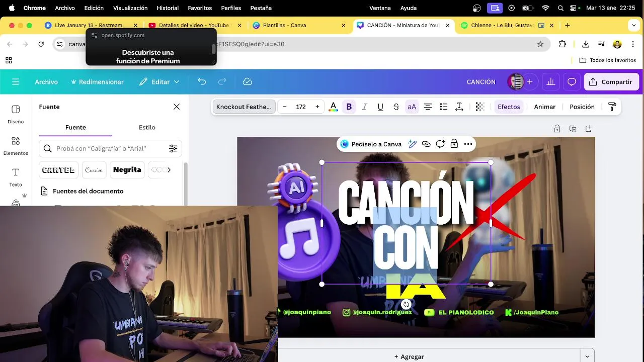Switch to Detalles del video YouTube tab

(194, 25)
